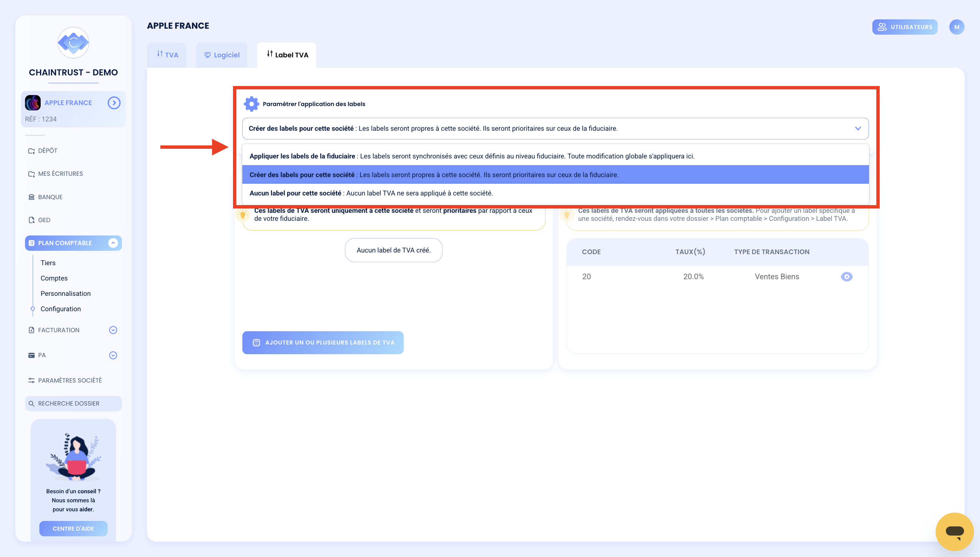Toggle the label application dropdown chevron

[x=858, y=128]
